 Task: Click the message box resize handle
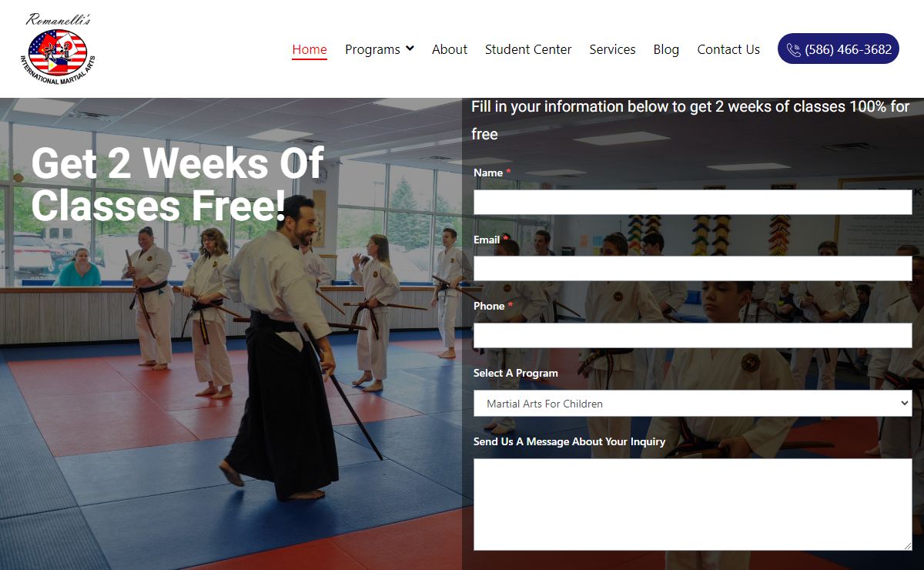[908, 546]
